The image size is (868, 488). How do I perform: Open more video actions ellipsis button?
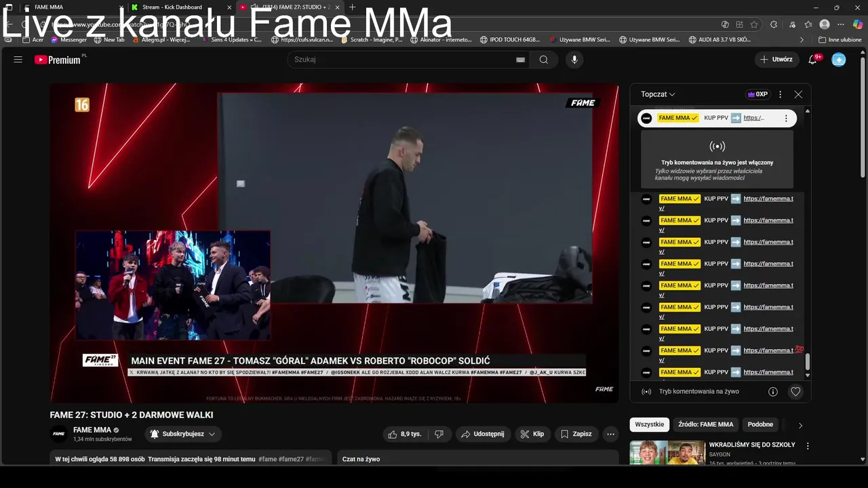(x=610, y=434)
